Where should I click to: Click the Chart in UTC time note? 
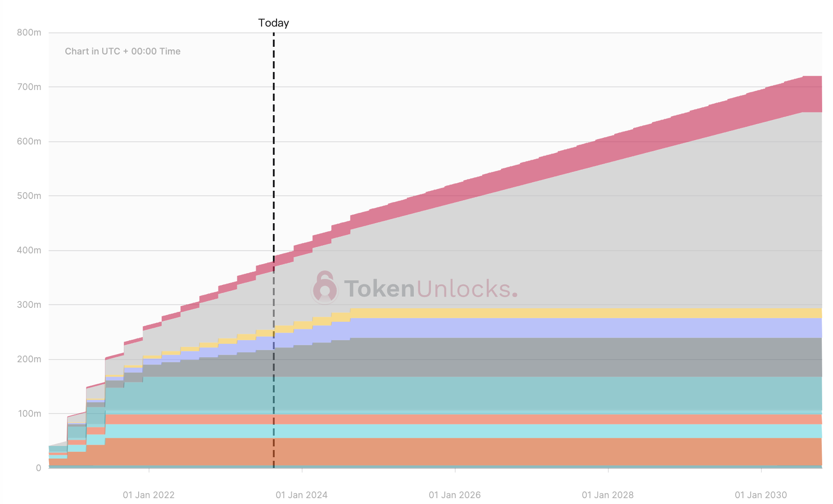coord(122,51)
